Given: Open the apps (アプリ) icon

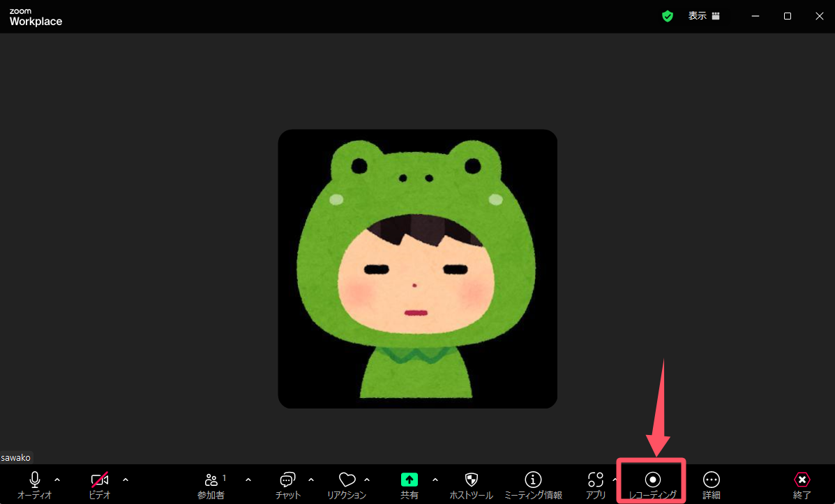Looking at the screenshot, I should pyautogui.click(x=595, y=484).
